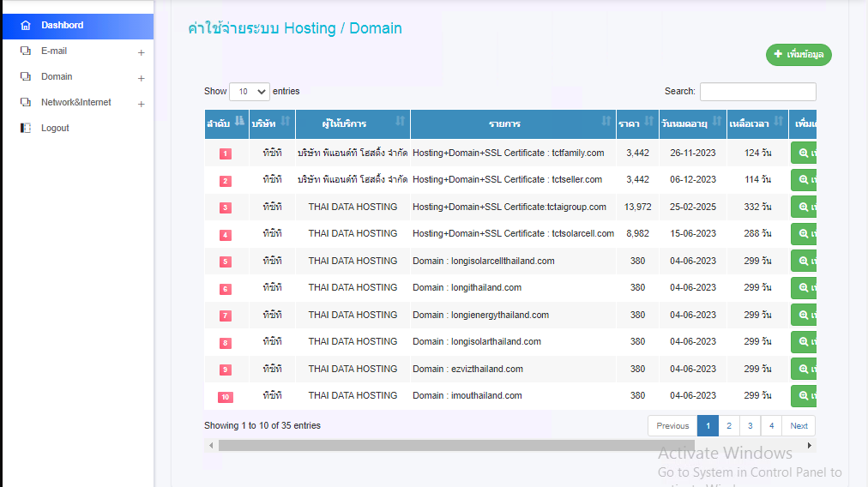868x487 pixels.
Task: Expand Domain menu with plus sign
Action: (142, 79)
